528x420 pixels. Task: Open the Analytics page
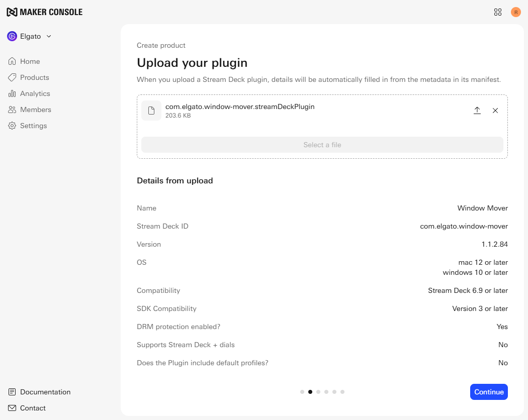[35, 93]
